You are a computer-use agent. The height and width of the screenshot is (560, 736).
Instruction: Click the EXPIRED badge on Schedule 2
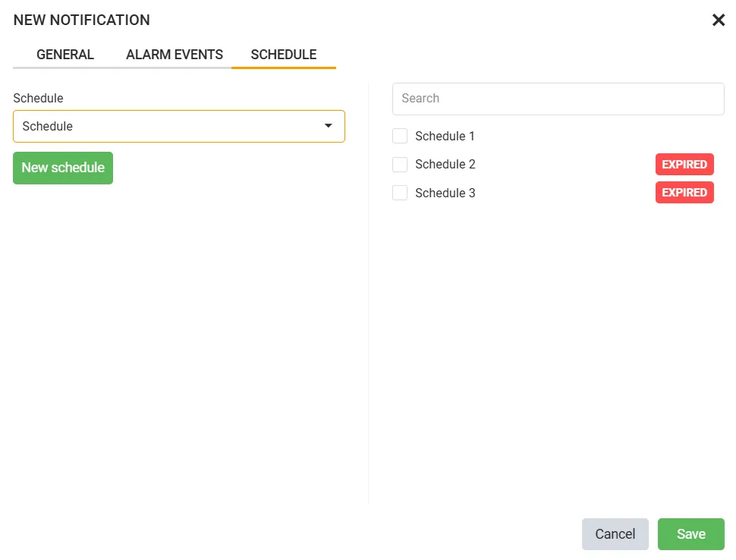684,165
